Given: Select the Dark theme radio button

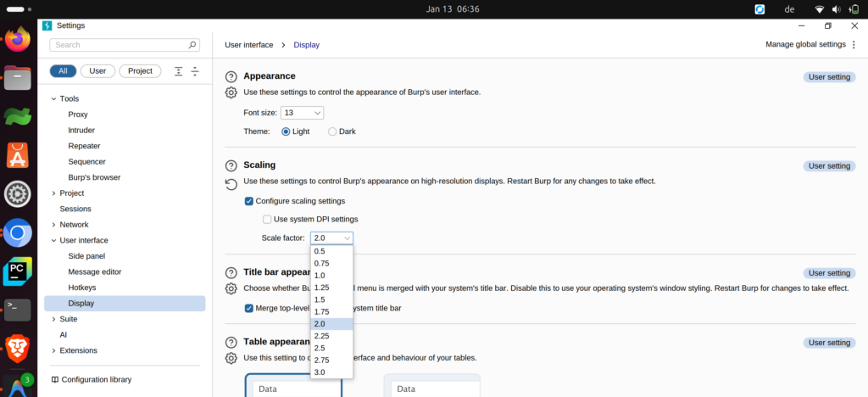Looking at the screenshot, I should (x=332, y=131).
